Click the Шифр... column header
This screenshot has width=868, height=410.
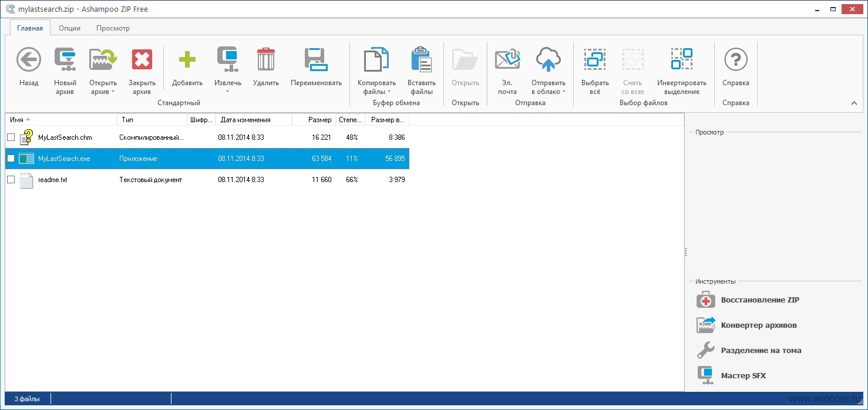201,120
